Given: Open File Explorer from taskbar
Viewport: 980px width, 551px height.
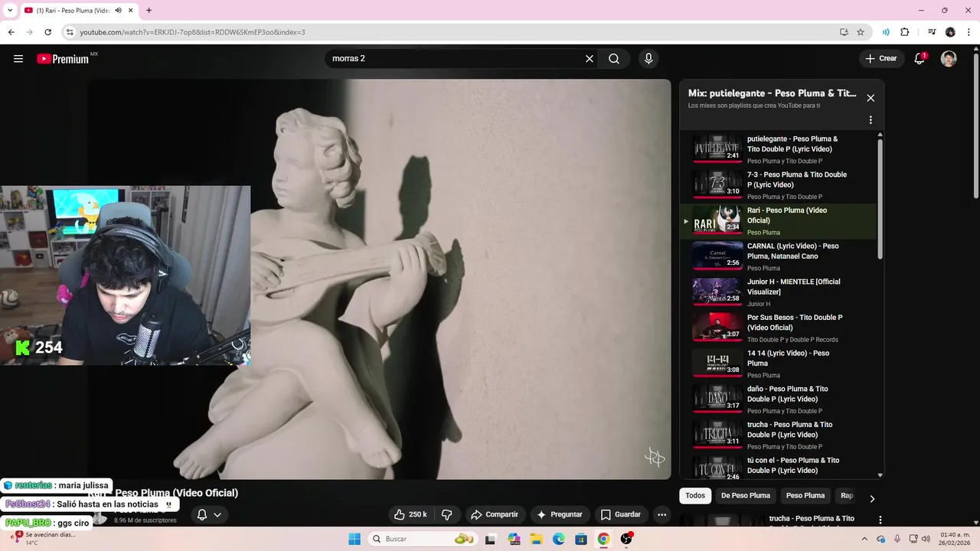Looking at the screenshot, I should (537, 539).
